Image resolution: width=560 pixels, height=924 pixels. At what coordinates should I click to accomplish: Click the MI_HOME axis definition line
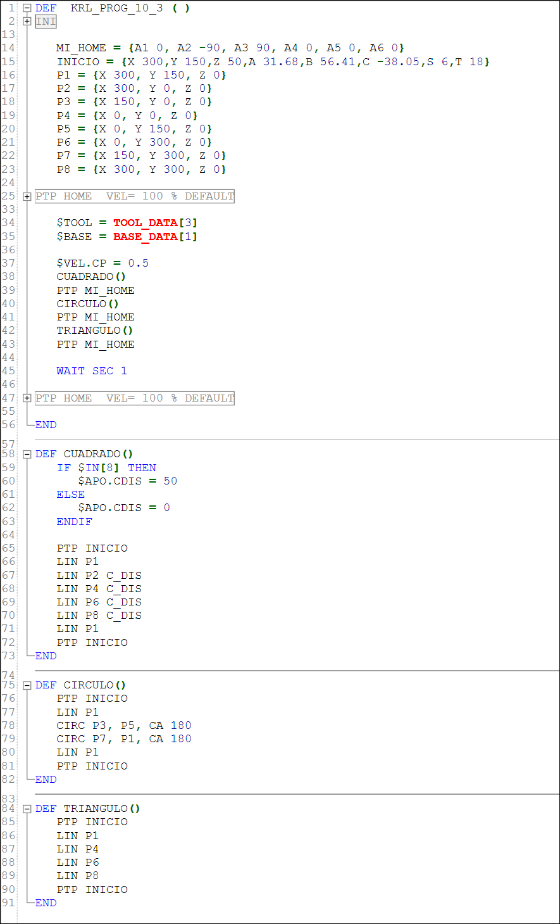(230, 48)
